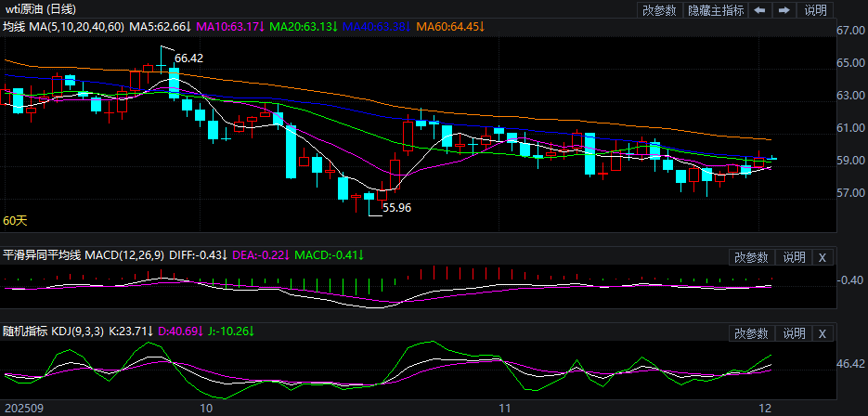Click the orange MA60:64.45 legend value

click(x=450, y=27)
